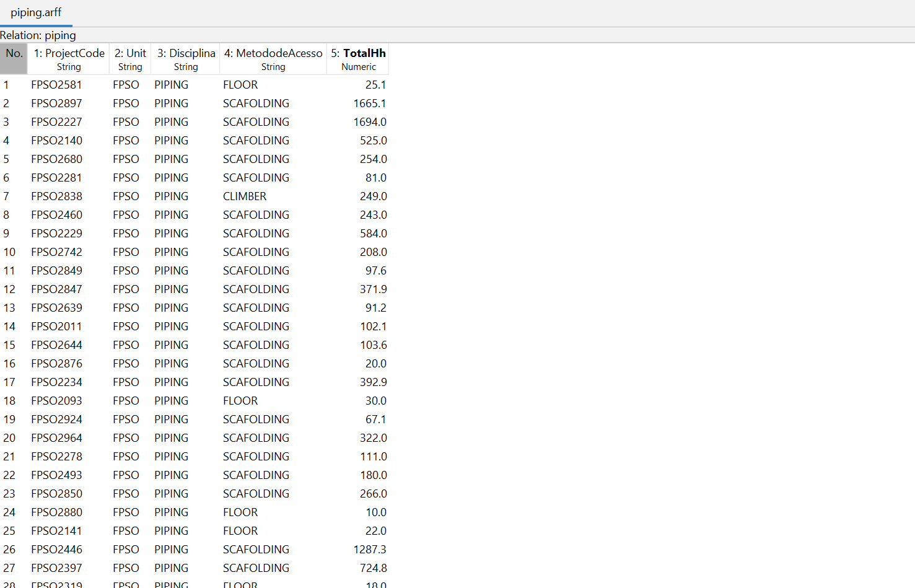Click TotalHh value 392.9
This screenshot has width=915, height=588.
[373, 382]
